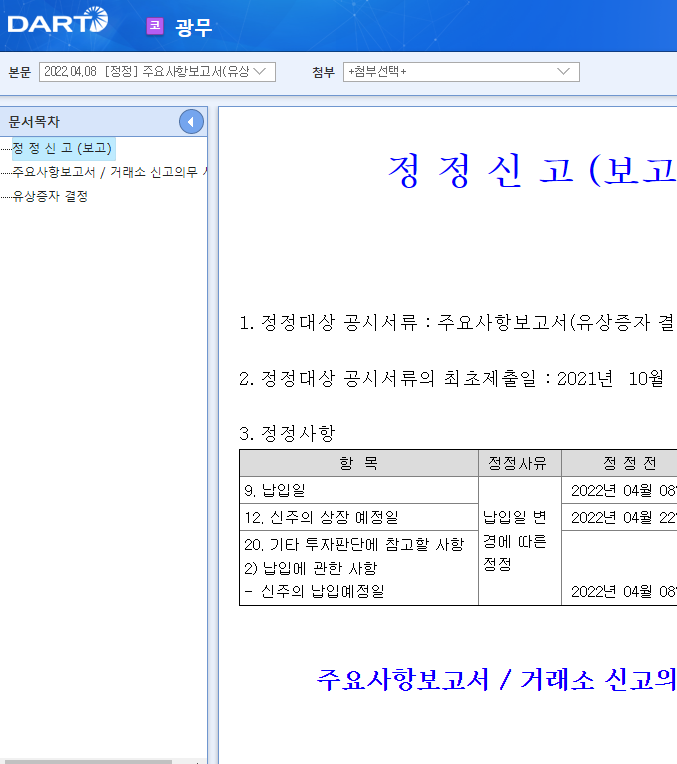Image resolution: width=677 pixels, height=764 pixels.
Task: Open the 첨부 +첨부선택+ dropdown
Action: [x=461, y=72]
